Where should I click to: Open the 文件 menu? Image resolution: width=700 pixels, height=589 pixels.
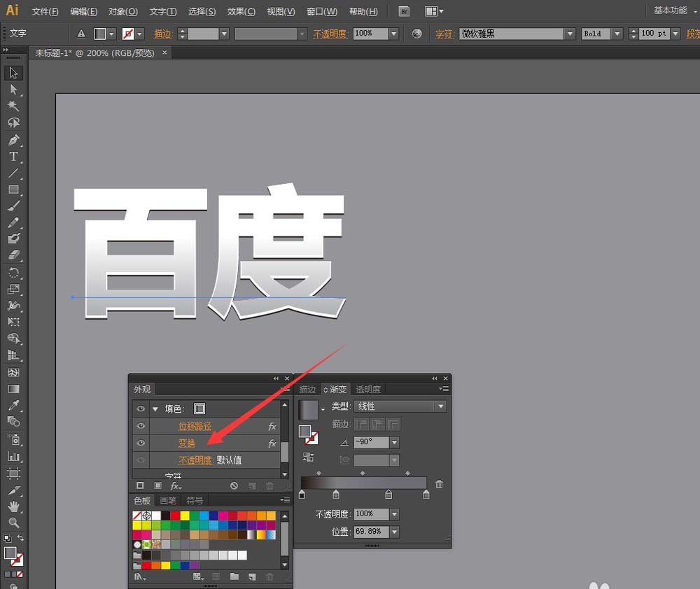[x=45, y=12]
